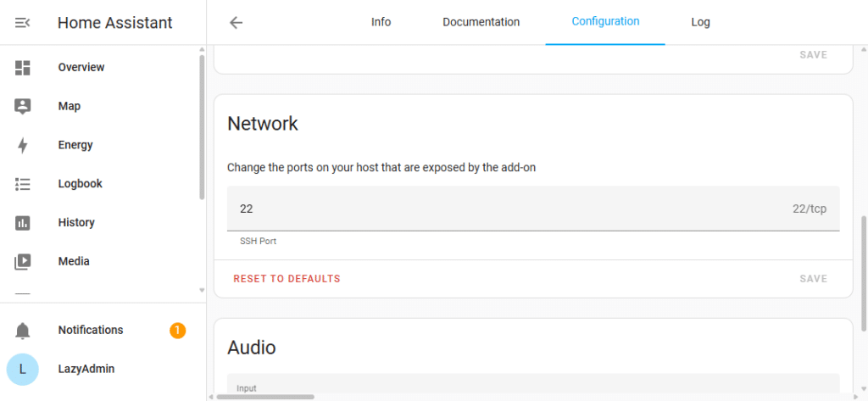This screenshot has height=401, width=868.
Task: Open History via the chart icon
Action: click(x=23, y=223)
